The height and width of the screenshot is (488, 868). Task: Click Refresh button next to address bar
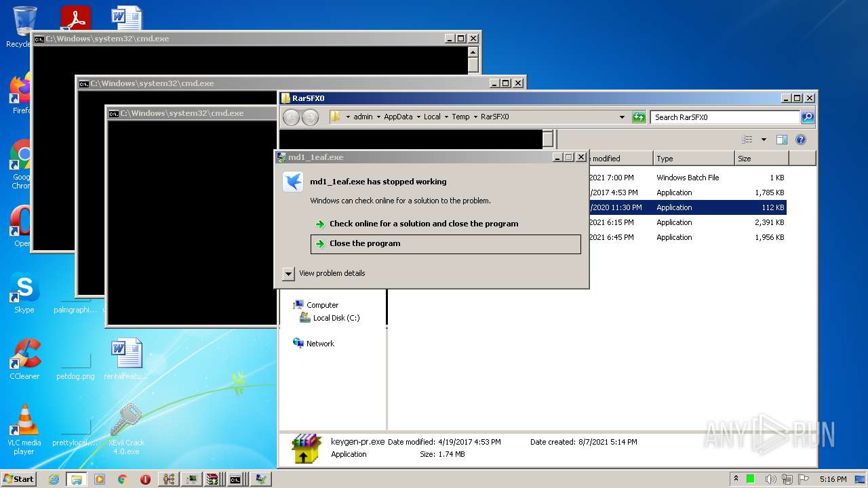coord(638,117)
